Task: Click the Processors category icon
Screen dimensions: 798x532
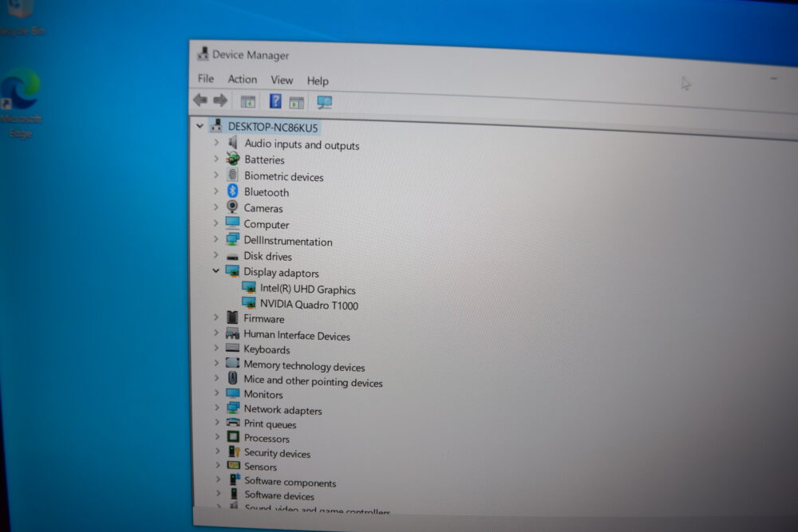Action: point(232,436)
